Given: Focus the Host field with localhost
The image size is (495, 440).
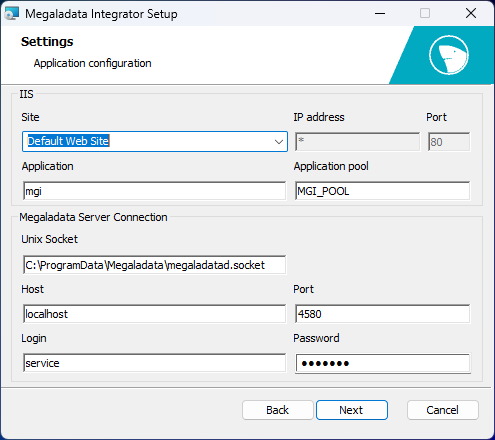Looking at the screenshot, I should pyautogui.click(x=154, y=314).
